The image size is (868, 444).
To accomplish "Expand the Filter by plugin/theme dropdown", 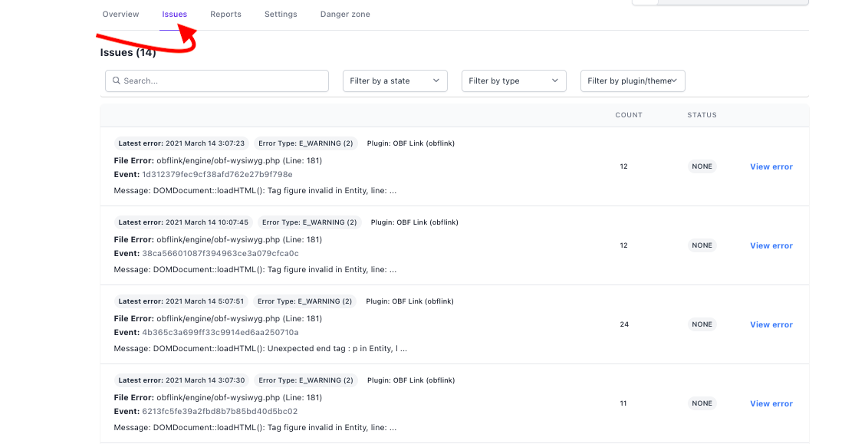I will click(633, 81).
